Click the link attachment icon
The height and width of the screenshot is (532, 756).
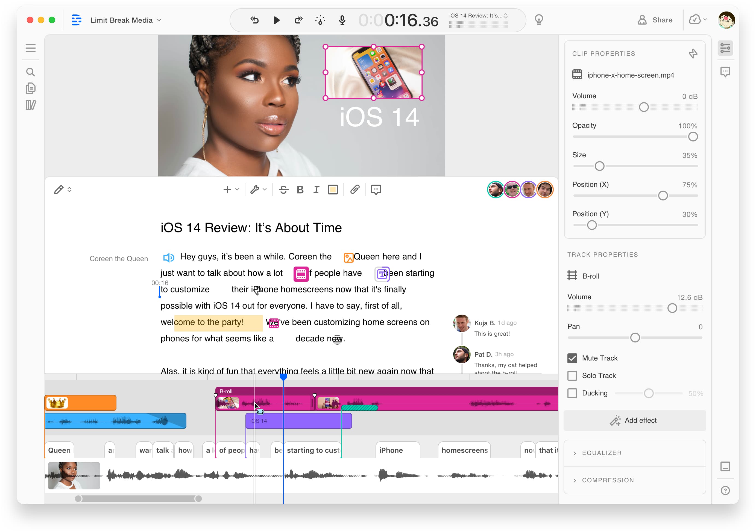pos(356,190)
